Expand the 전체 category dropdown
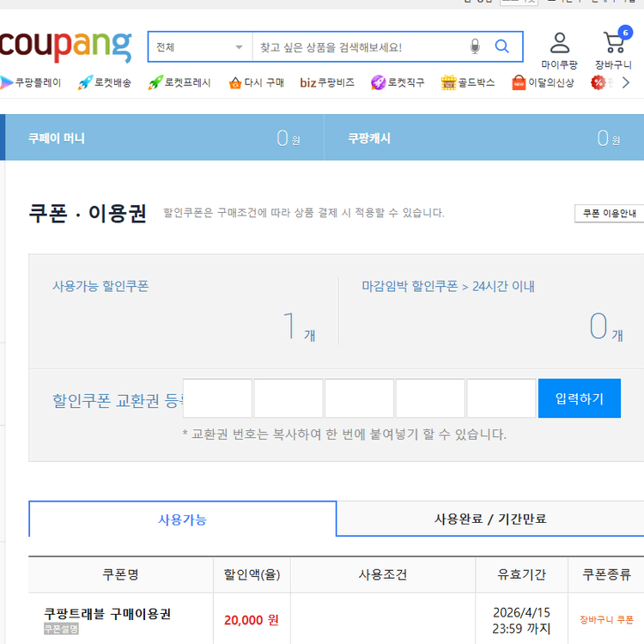Image resolution: width=644 pixels, height=644 pixels. click(x=199, y=47)
